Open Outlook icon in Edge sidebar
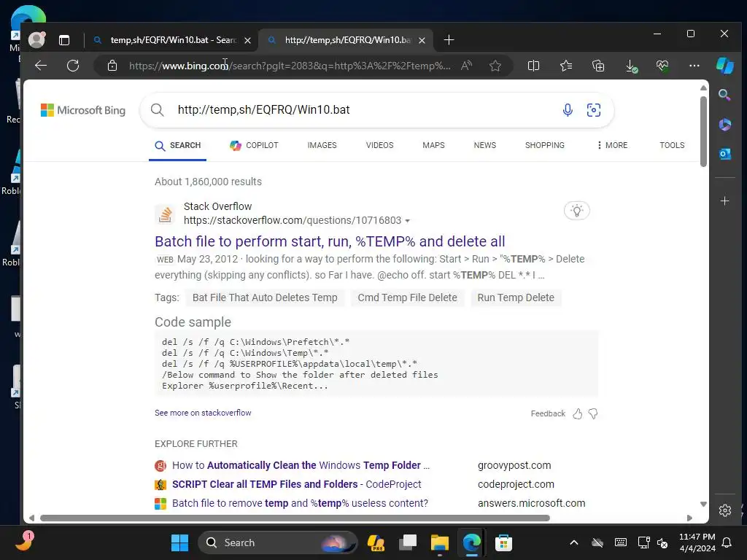The height and width of the screenshot is (560, 747). coord(724,154)
